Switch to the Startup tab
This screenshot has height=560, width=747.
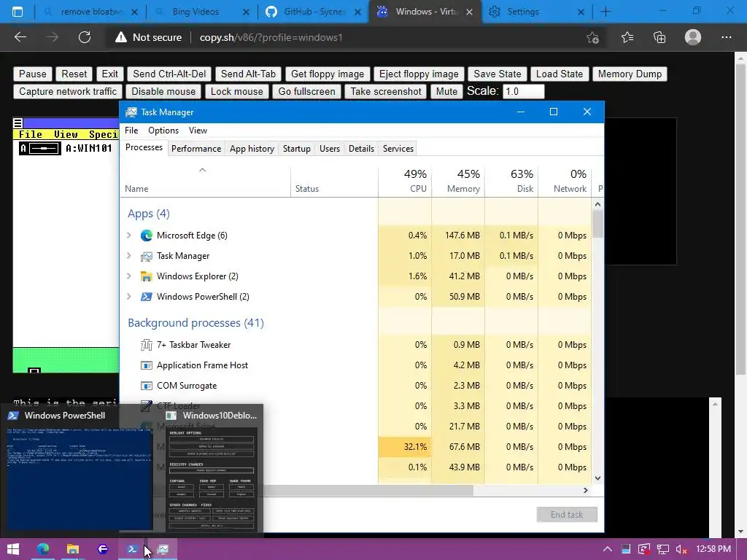click(x=297, y=149)
